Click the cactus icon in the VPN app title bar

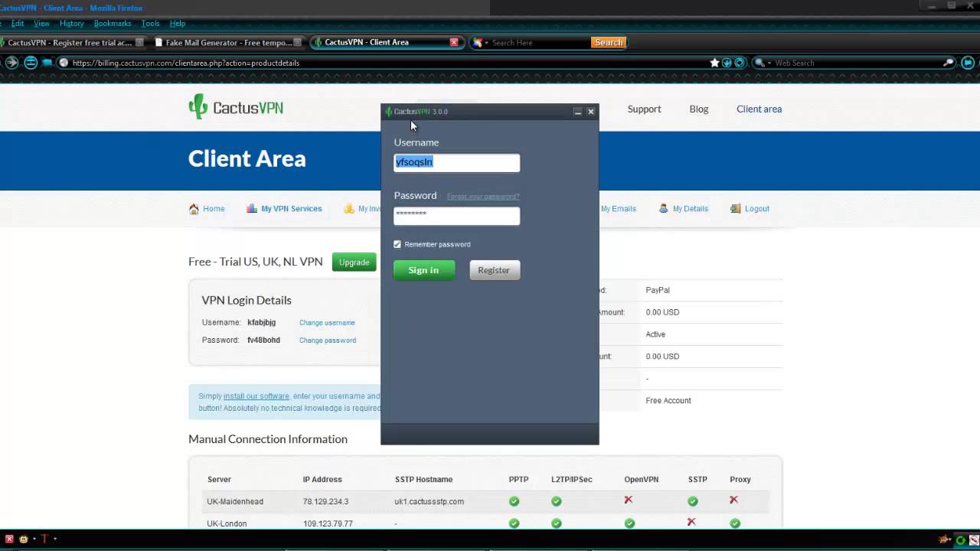(389, 112)
